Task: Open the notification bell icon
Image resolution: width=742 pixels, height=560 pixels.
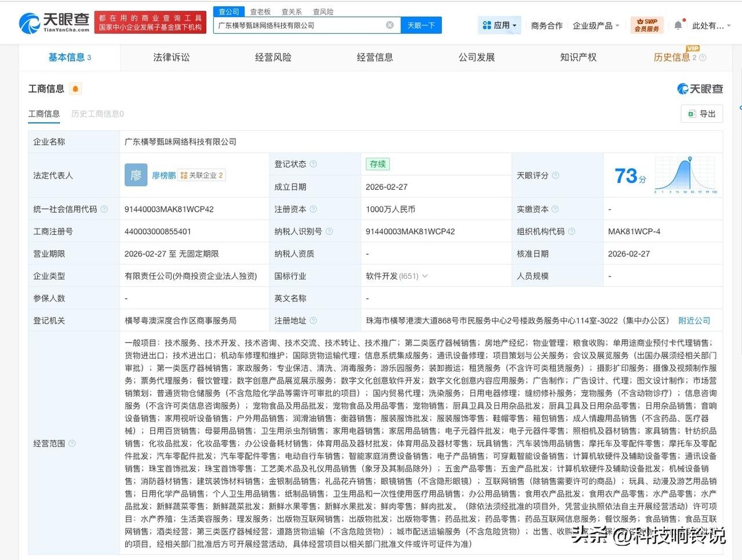Action: (x=678, y=25)
